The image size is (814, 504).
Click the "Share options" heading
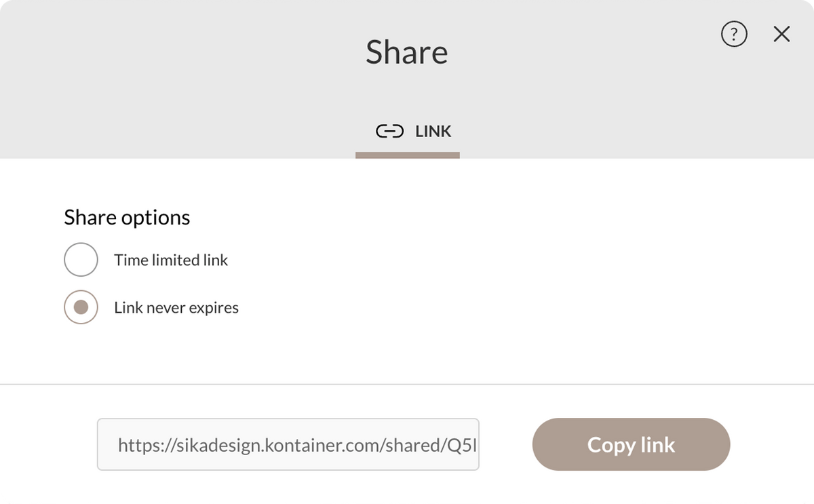point(127,217)
